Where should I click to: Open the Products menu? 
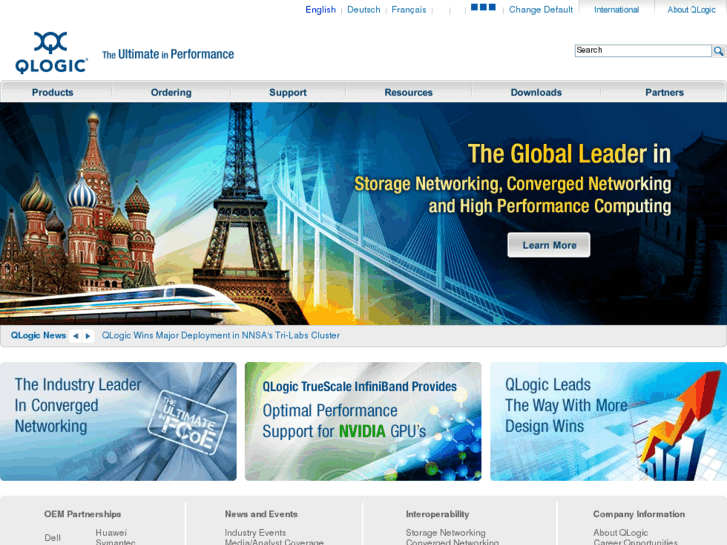[x=52, y=92]
